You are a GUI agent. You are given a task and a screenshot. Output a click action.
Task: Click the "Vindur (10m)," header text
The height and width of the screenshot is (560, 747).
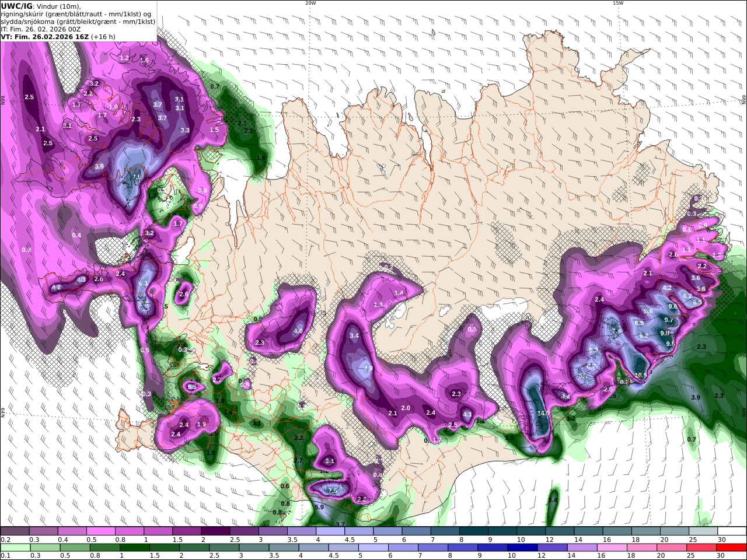pyautogui.click(x=59, y=6)
